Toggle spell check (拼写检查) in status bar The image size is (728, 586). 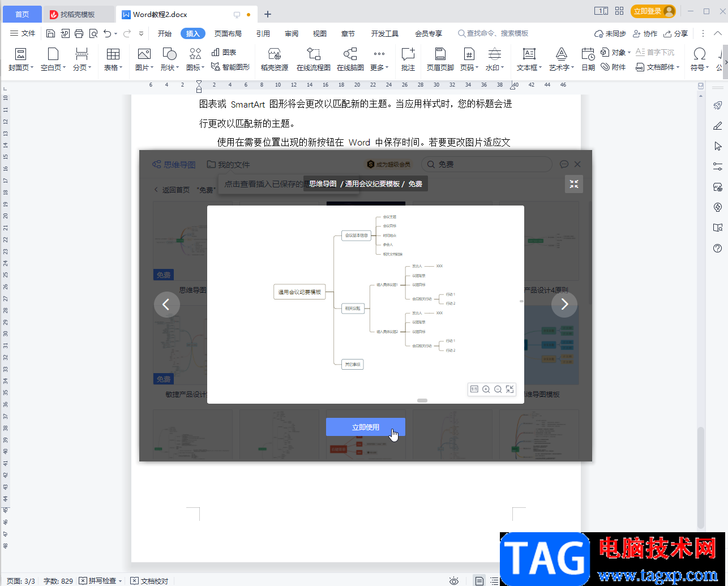(100, 580)
